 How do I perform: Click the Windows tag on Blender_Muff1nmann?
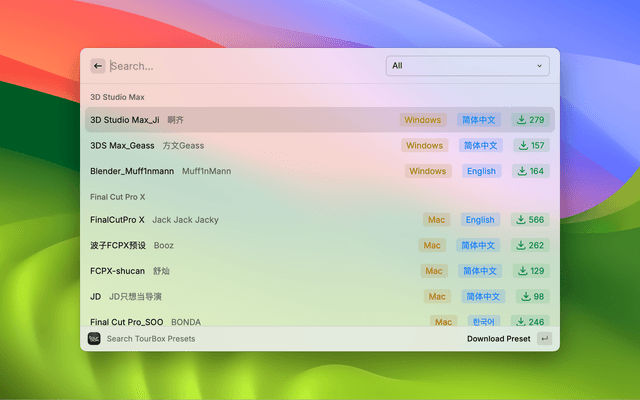pyautogui.click(x=428, y=171)
